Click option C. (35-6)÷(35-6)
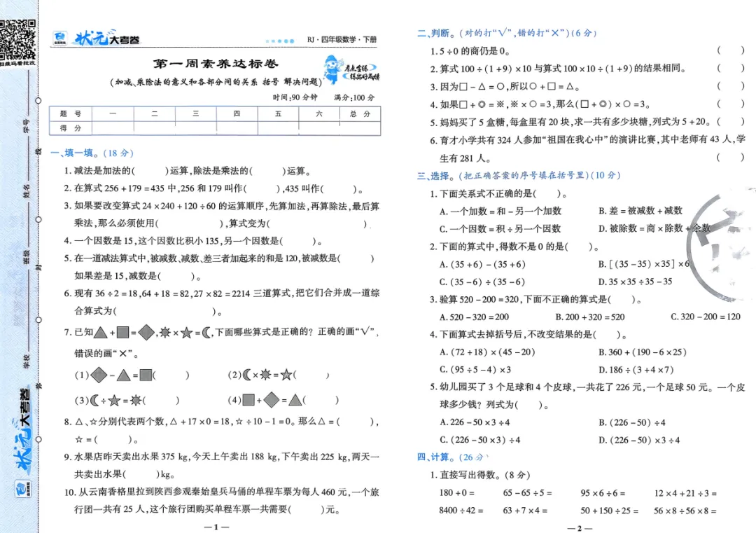Viewport: 756px width, 533px height. coord(482,282)
